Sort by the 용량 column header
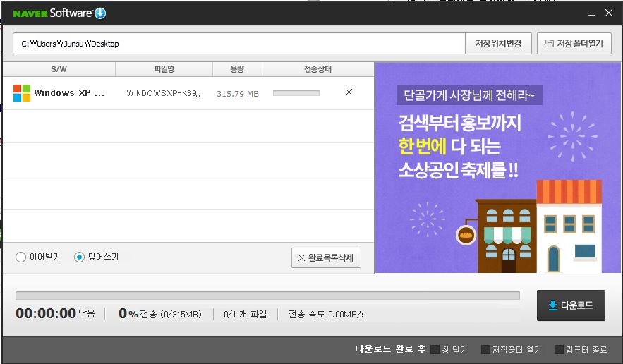623x364 pixels. click(237, 69)
